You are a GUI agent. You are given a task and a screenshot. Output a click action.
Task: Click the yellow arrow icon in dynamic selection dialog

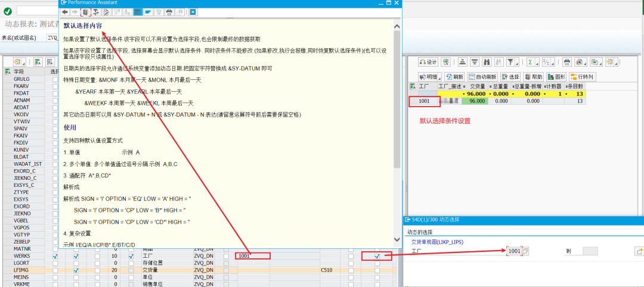click(639, 251)
